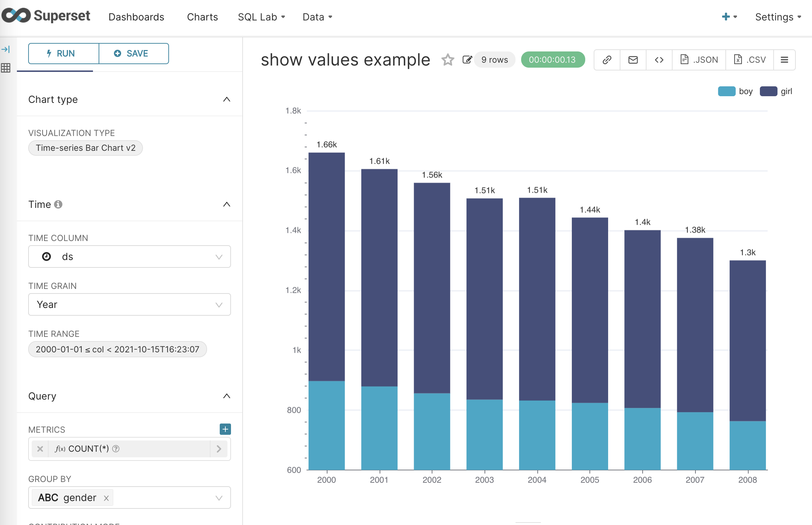This screenshot has height=525, width=812.
Task: Open the TIME RANGE filter value
Action: point(117,349)
